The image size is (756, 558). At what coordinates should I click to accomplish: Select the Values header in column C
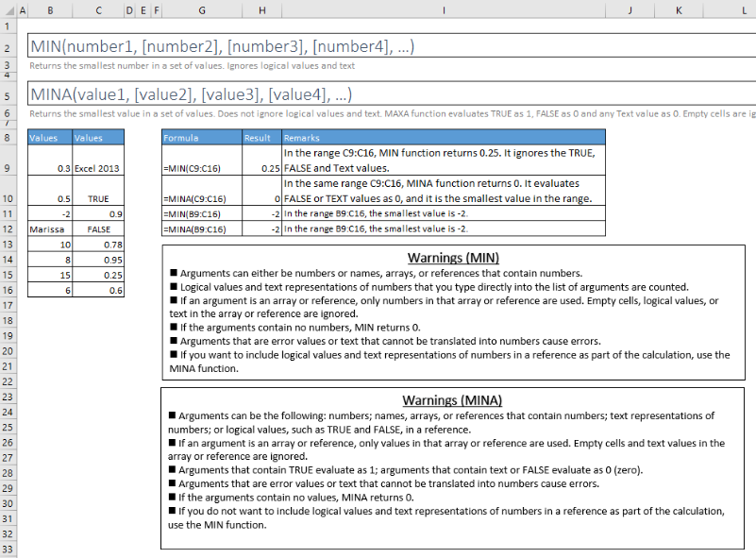click(x=98, y=138)
